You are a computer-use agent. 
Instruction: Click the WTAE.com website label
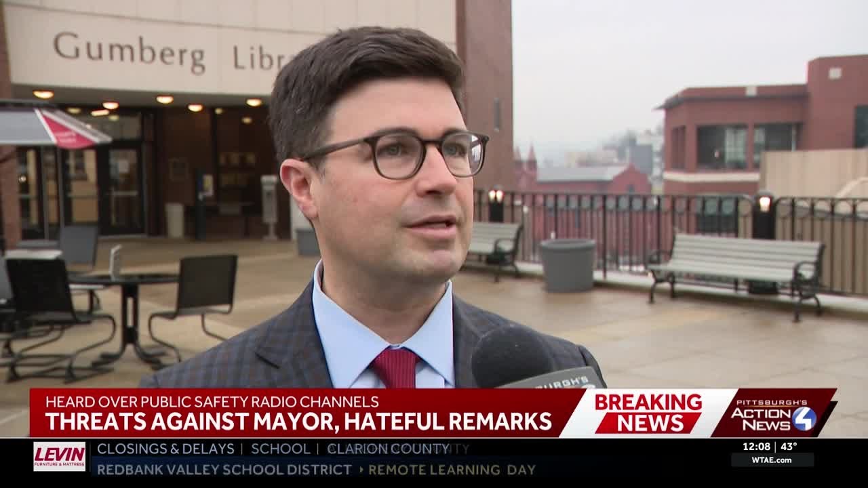tap(772, 460)
